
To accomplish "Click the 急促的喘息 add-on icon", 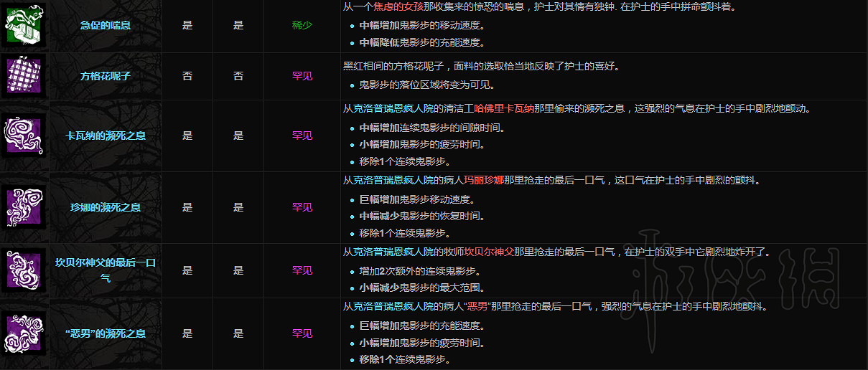I will tap(24, 25).
